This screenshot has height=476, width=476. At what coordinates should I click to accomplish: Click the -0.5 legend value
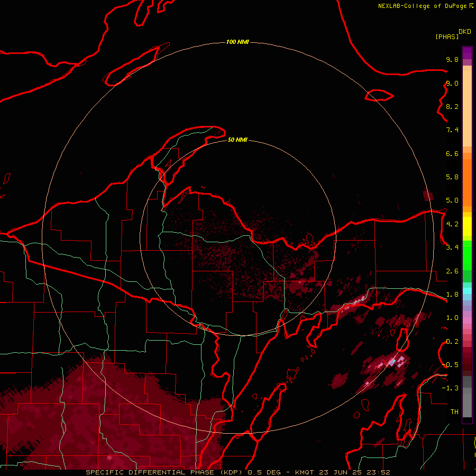tap(450, 365)
